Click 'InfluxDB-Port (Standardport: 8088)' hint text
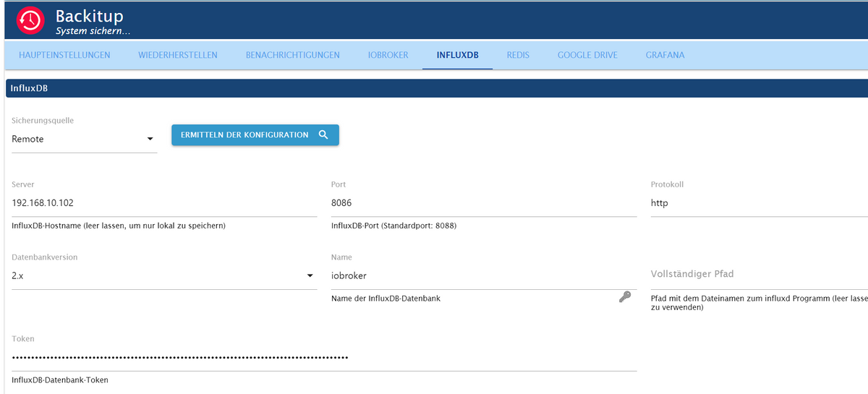The image size is (868, 394). [x=393, y=226]
